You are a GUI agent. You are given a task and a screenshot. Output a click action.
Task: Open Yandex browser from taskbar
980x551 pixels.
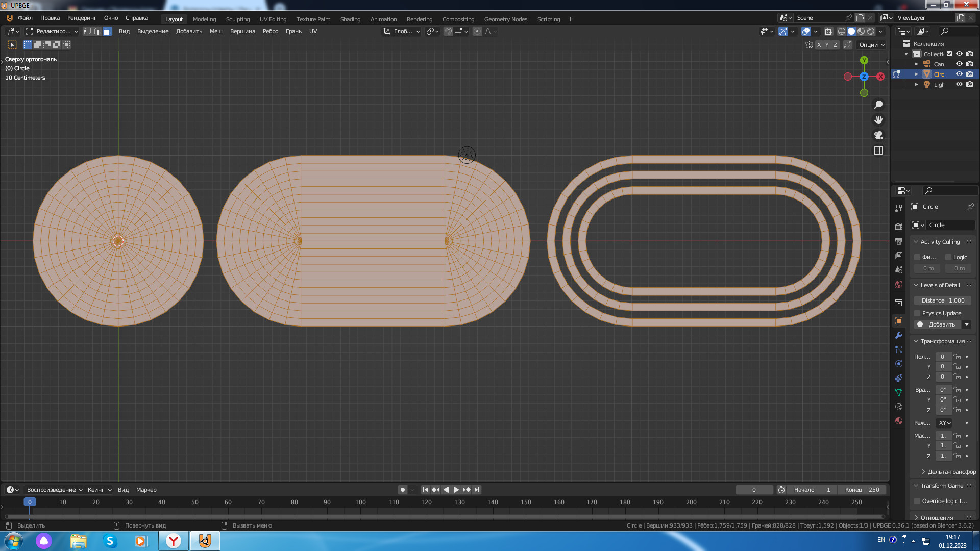coord(174,541)
